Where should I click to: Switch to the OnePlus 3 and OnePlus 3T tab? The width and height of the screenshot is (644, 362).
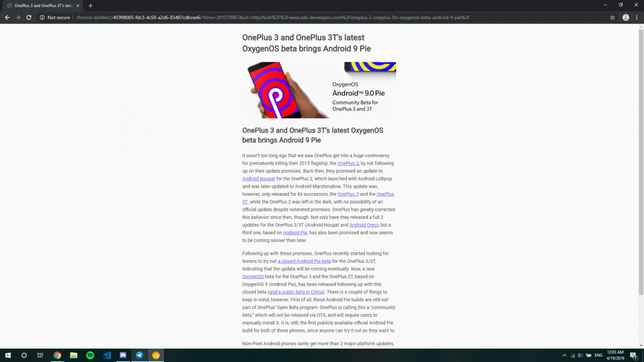(42, 5)
